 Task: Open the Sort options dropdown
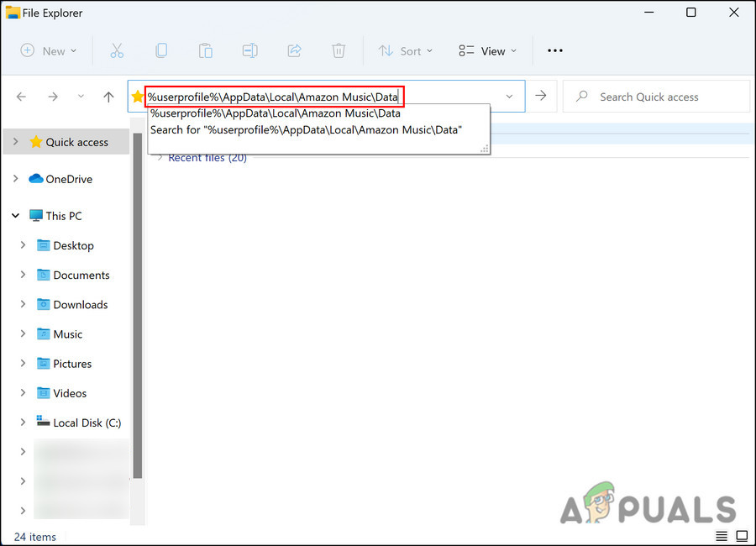click(x=406, y=50)
